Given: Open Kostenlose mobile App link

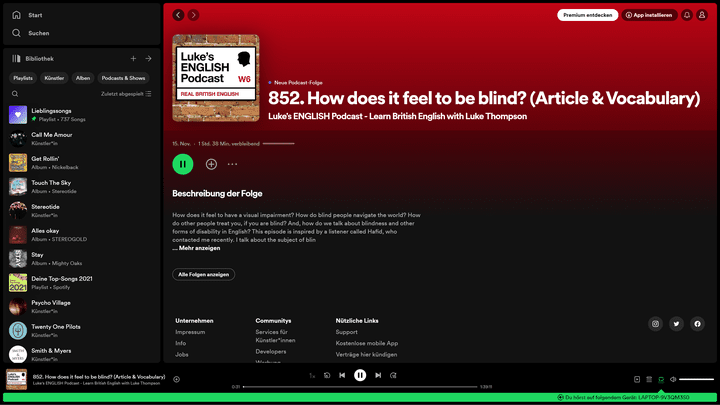Looking at the screenshot, I should (x=367, y=343).
